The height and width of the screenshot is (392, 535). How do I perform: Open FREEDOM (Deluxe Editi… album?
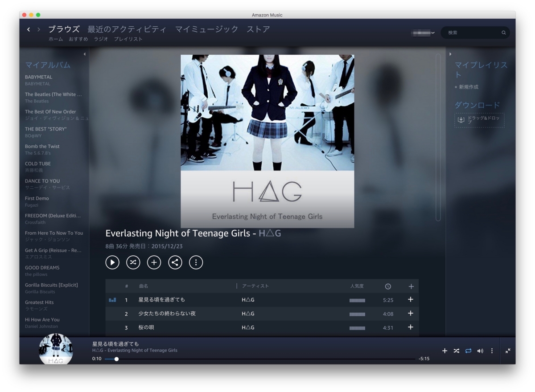coord(53,216)
